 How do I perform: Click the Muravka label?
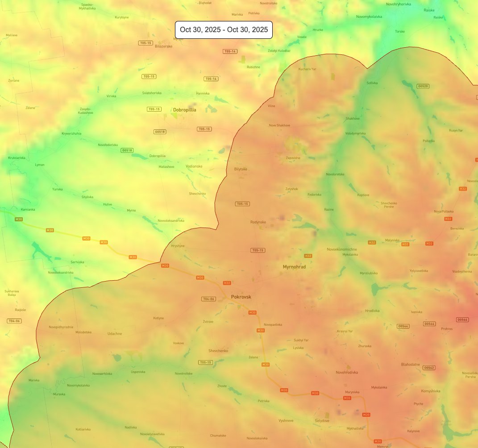coord(59,394)
